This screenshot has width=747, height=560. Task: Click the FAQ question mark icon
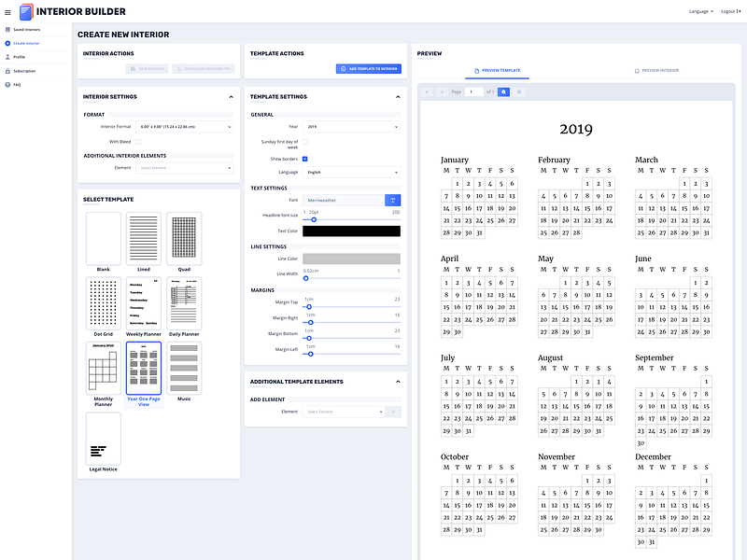pos(7,85)
